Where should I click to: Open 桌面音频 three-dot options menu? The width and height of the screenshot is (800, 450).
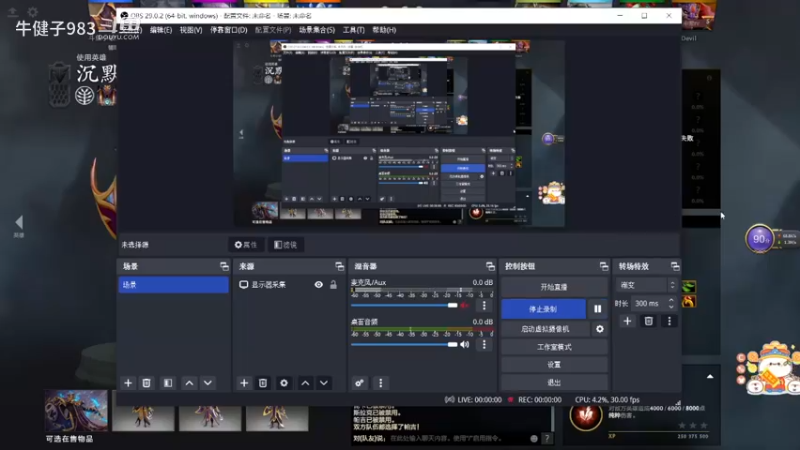tap(484, 344)
